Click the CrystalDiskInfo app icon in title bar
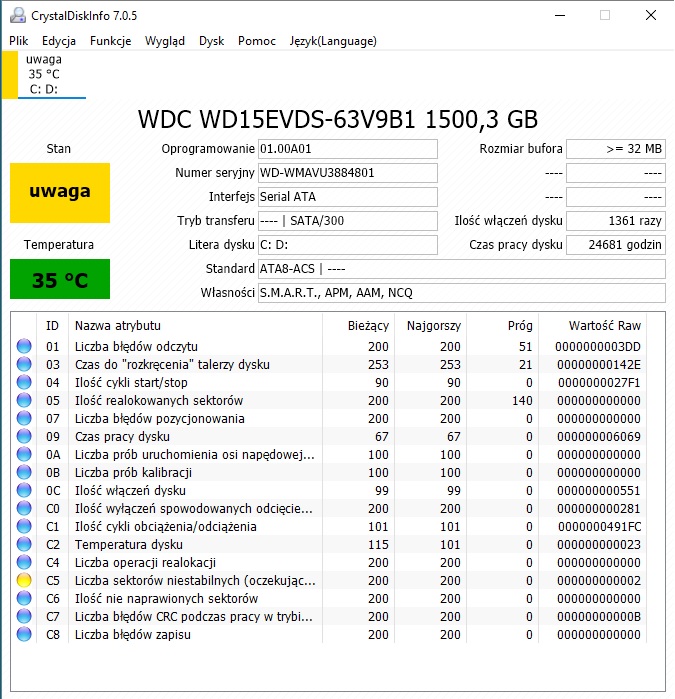 [18, 15]
